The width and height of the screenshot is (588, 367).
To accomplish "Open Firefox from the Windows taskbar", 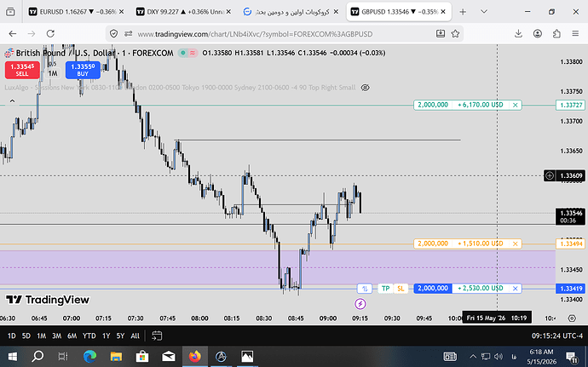I will pos(194,356).
